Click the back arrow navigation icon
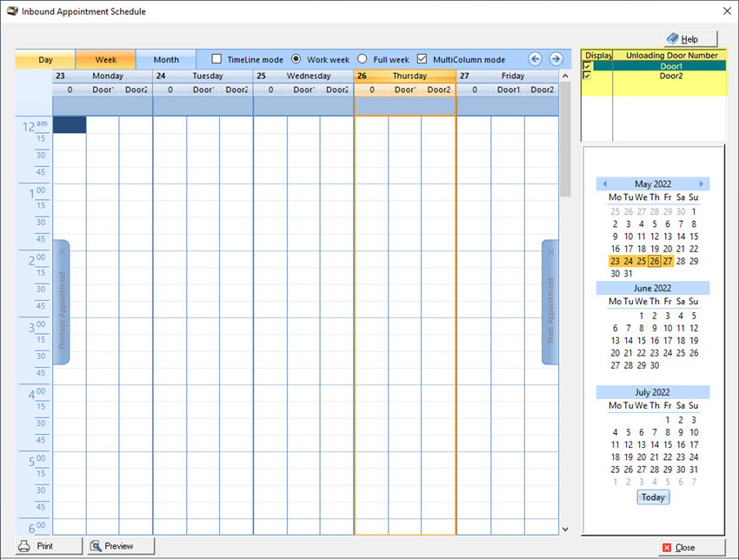 536,59
